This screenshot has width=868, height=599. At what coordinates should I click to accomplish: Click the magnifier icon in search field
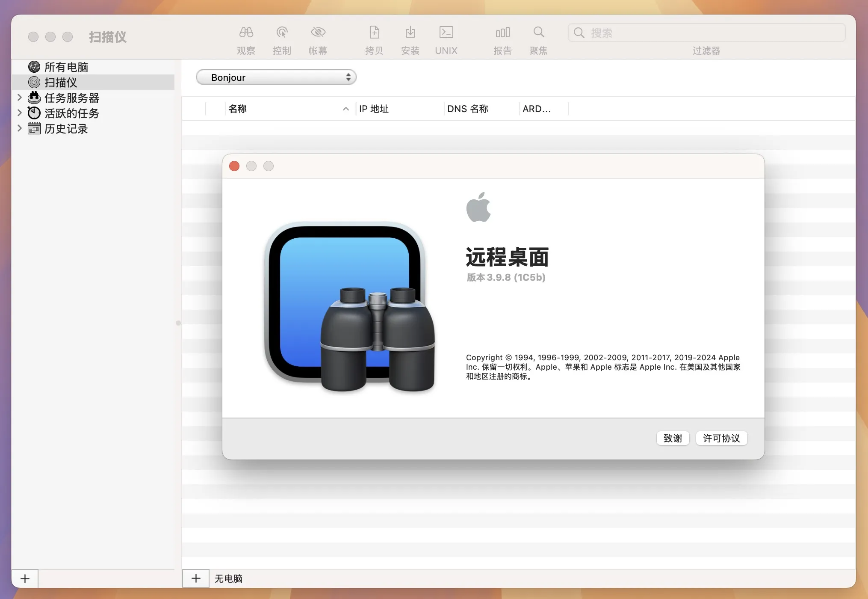[579, 33]
